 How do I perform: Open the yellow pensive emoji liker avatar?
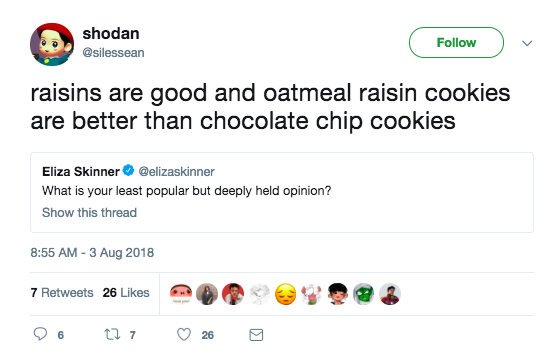285,294
